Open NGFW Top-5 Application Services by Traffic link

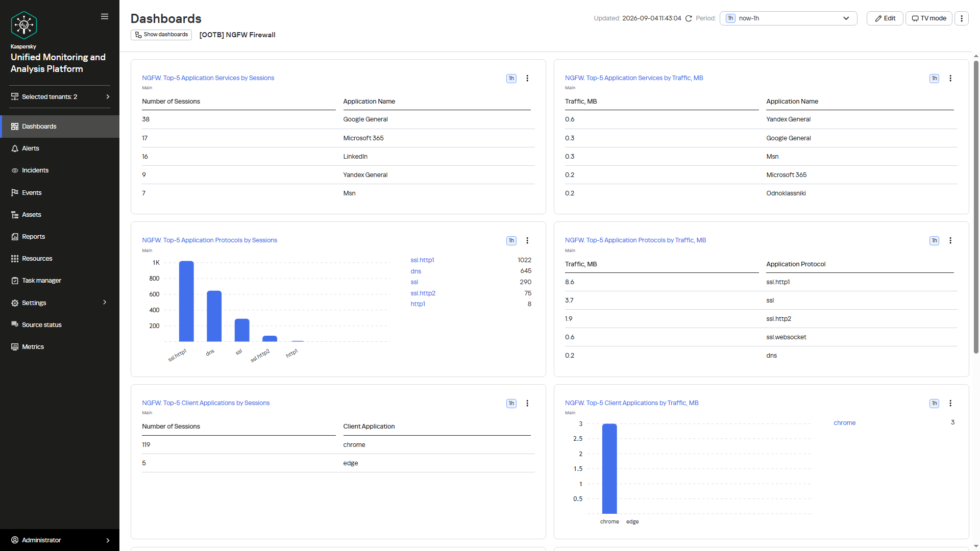[634, 78]
